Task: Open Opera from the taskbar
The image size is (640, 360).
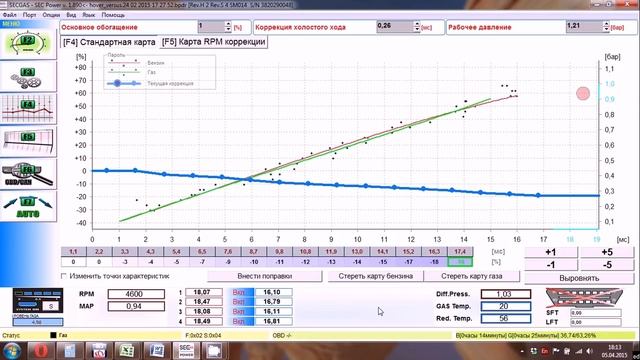Action: coord(40,351)
